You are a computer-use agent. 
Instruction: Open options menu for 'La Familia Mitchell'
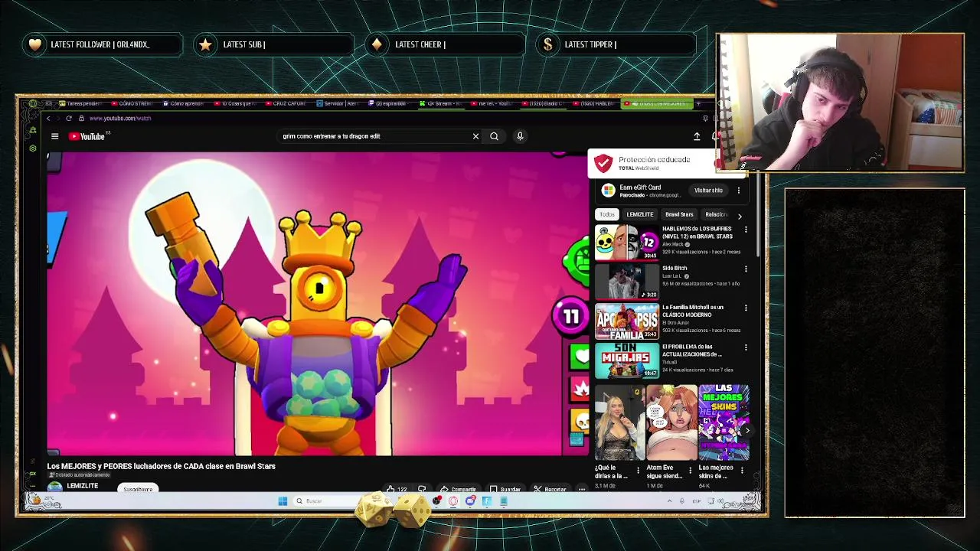[x=746, y=308]
